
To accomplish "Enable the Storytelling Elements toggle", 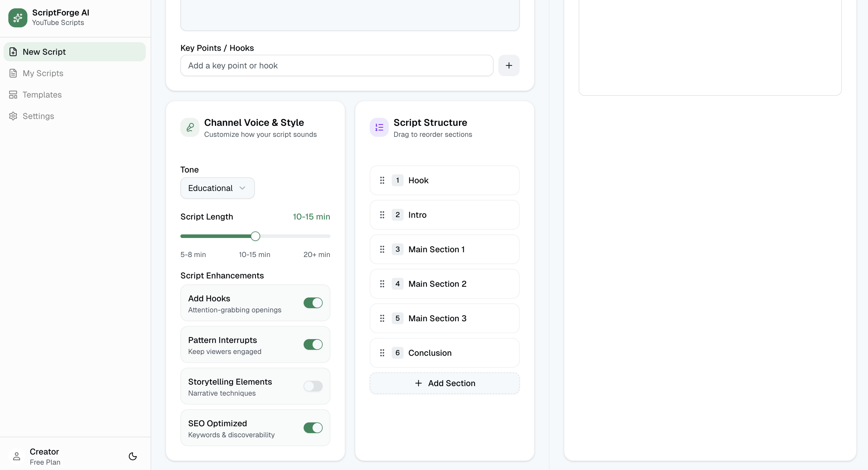I will [313, 386].
